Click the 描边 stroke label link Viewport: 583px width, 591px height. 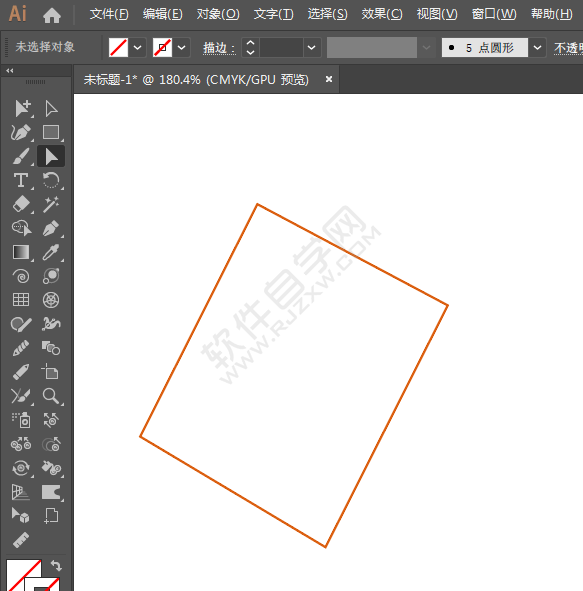point(219,48)
